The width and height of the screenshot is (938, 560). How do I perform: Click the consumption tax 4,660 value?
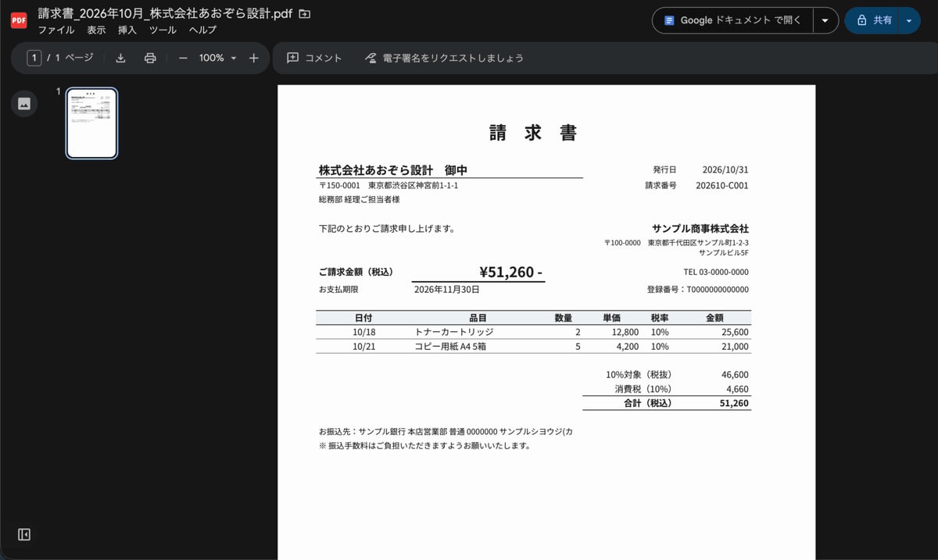737,388
